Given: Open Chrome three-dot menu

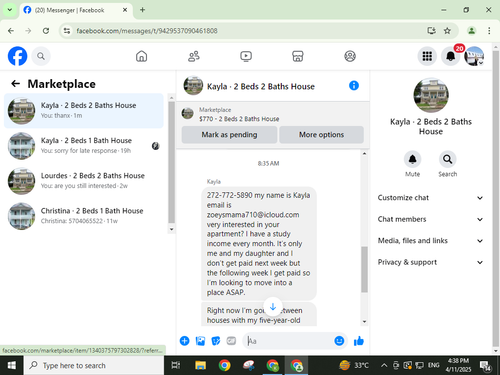Looking at the screenshot, I should coord(489,31).
